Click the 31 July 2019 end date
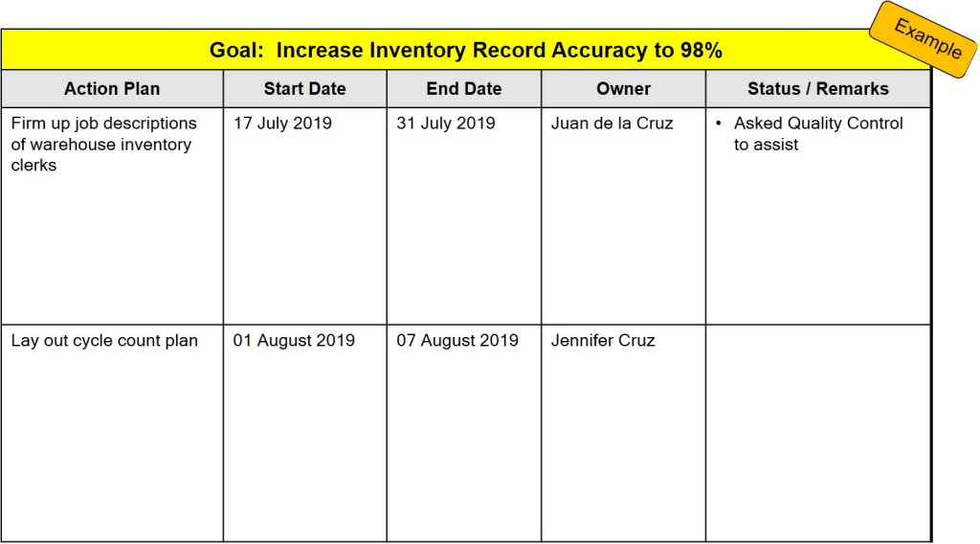Image resolution: width=980 pixels, height=544 pixels. (446, 124)
